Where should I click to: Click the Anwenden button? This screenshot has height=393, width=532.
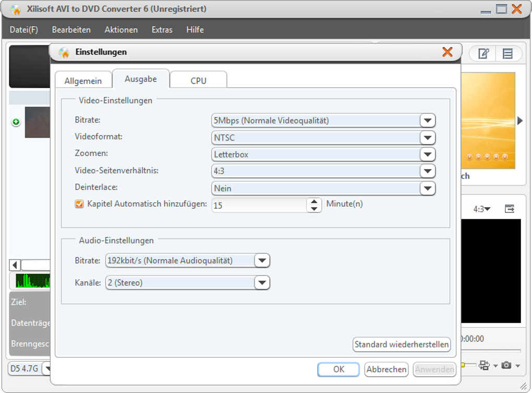[x=434, y=369]
